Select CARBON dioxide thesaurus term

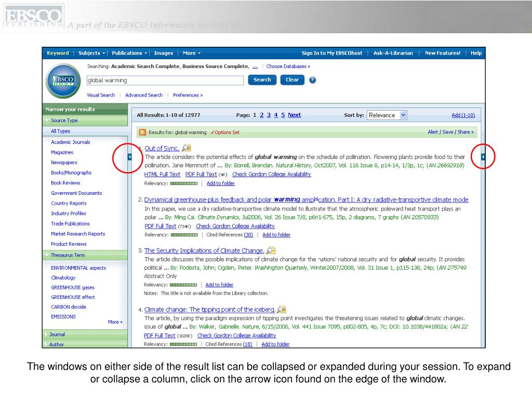69,307
